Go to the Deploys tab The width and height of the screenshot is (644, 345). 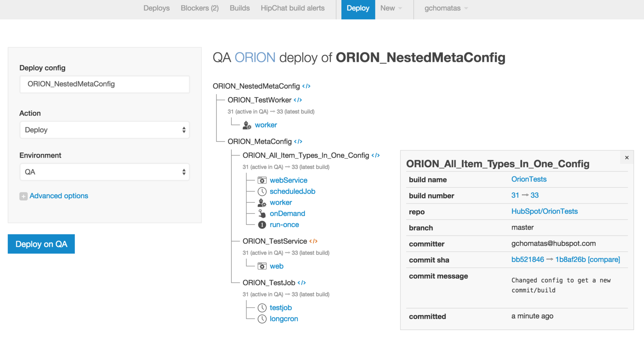point(157,8)
